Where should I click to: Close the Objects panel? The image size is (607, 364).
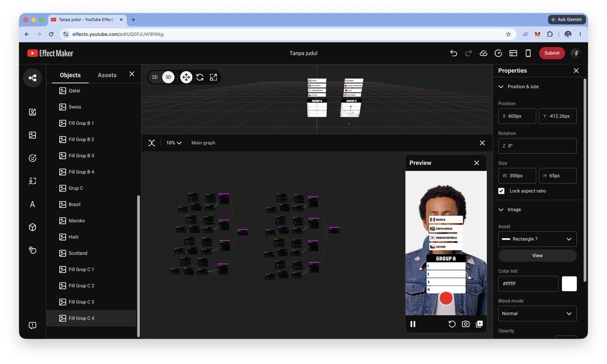[x=132, y=74]
